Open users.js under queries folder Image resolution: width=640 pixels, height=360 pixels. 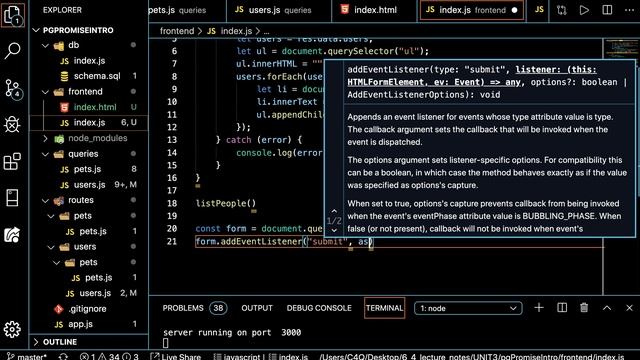pos(89,185)
